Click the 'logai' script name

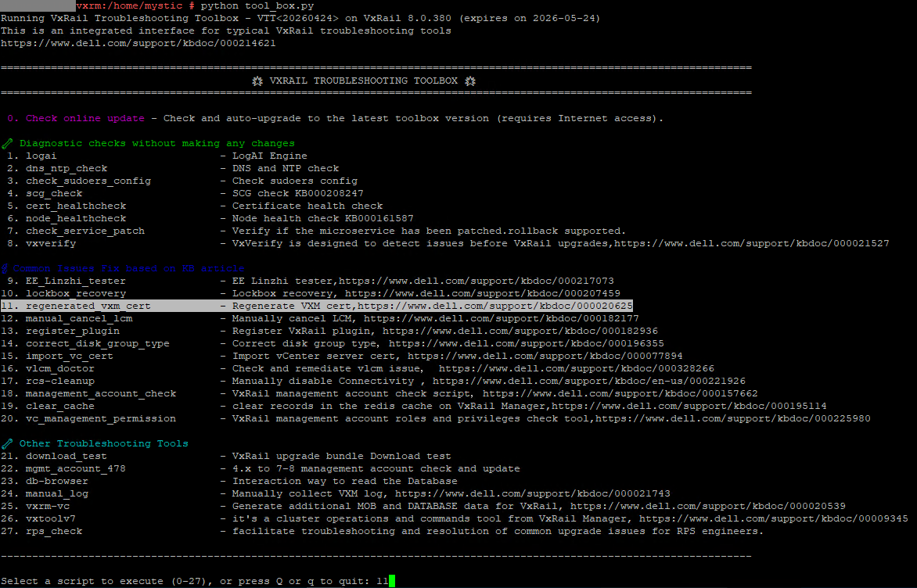pos(41,156)
